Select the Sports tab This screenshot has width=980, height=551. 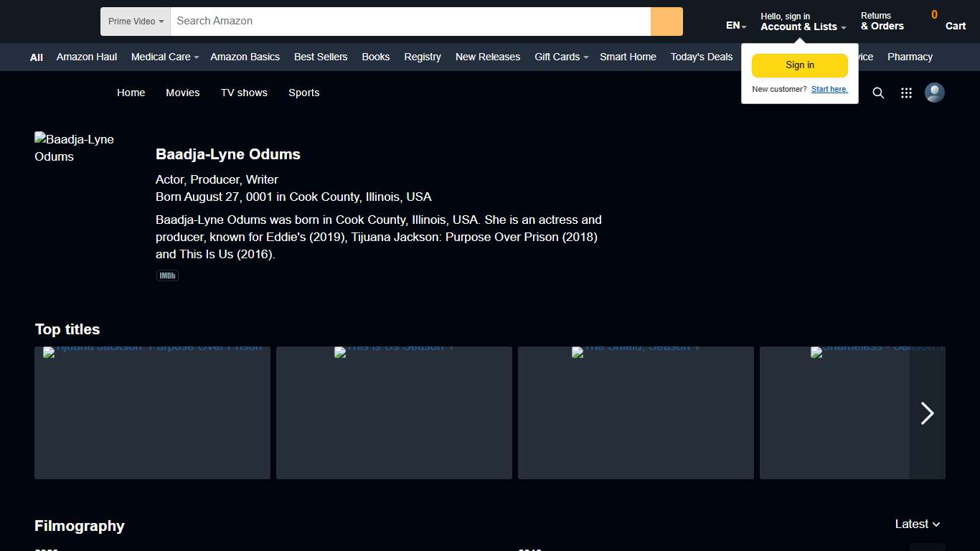304,93
